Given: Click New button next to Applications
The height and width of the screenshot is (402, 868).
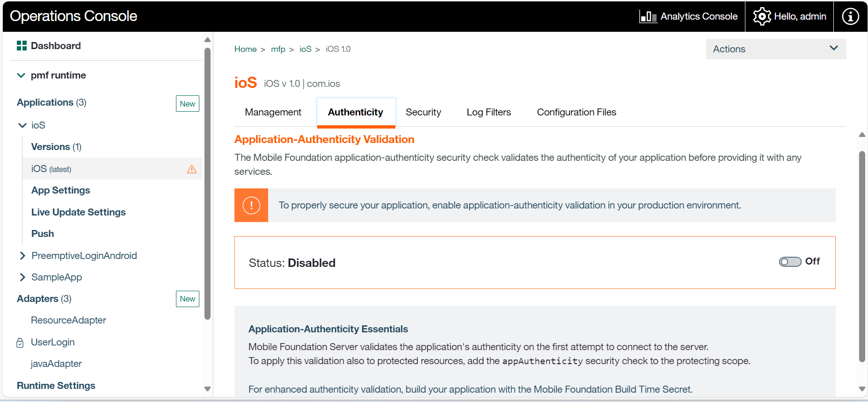Looking at the screenshot, I should [x=187, y=104].
